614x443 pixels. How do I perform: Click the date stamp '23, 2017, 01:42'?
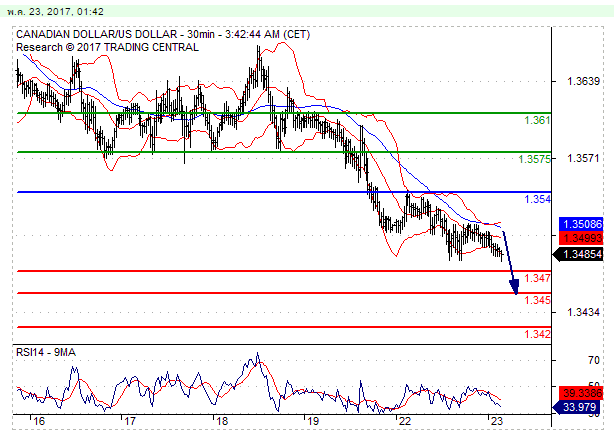[x=66, y=12]
